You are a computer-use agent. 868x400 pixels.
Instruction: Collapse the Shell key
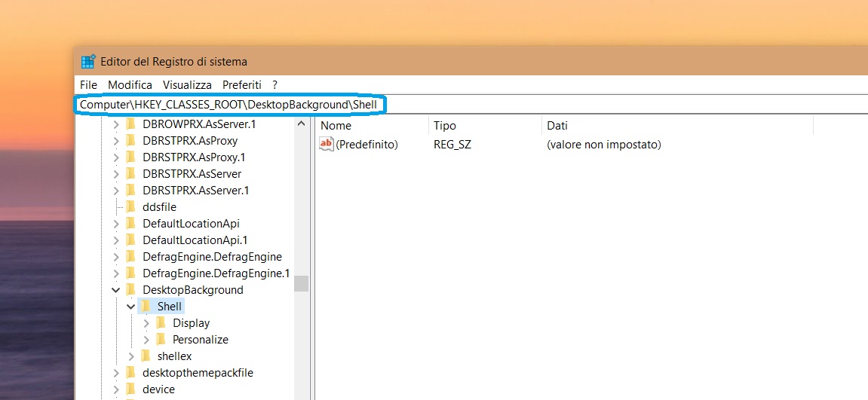click(x=130, y=307)
